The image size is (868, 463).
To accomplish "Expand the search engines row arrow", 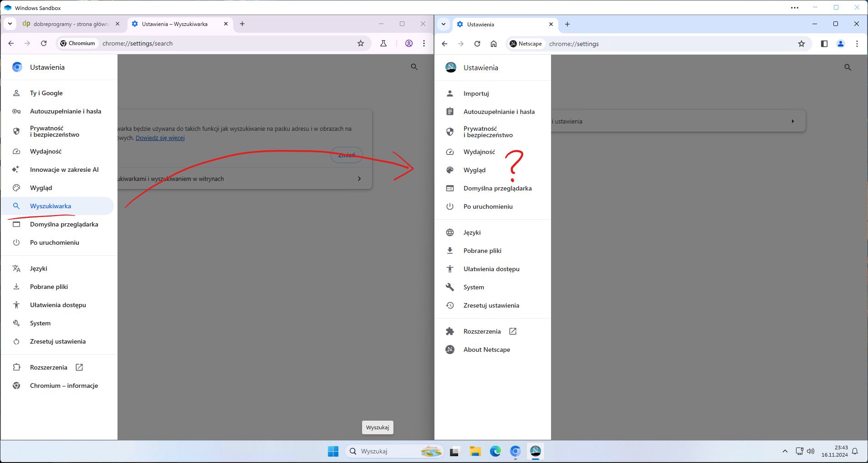I will coord(359,179).
